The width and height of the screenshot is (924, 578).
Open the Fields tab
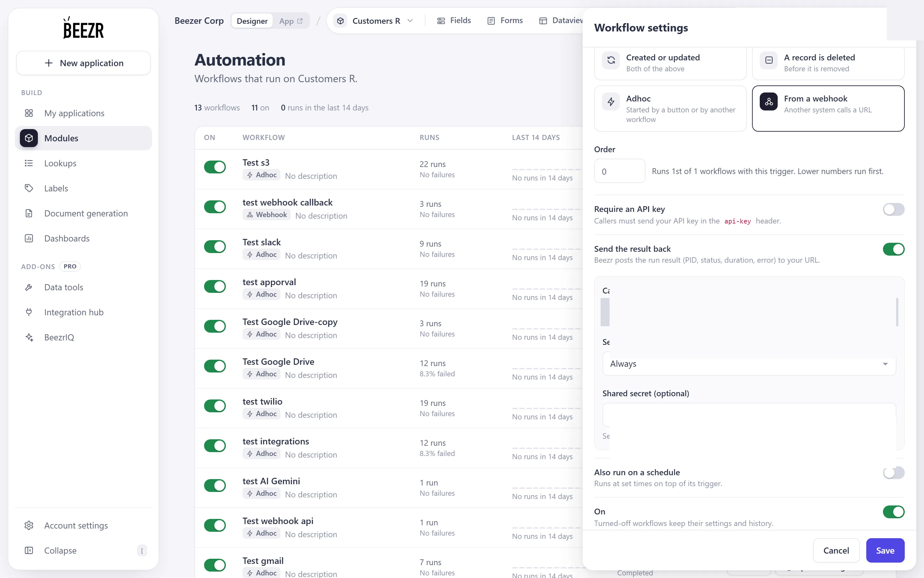pos(454,21)
